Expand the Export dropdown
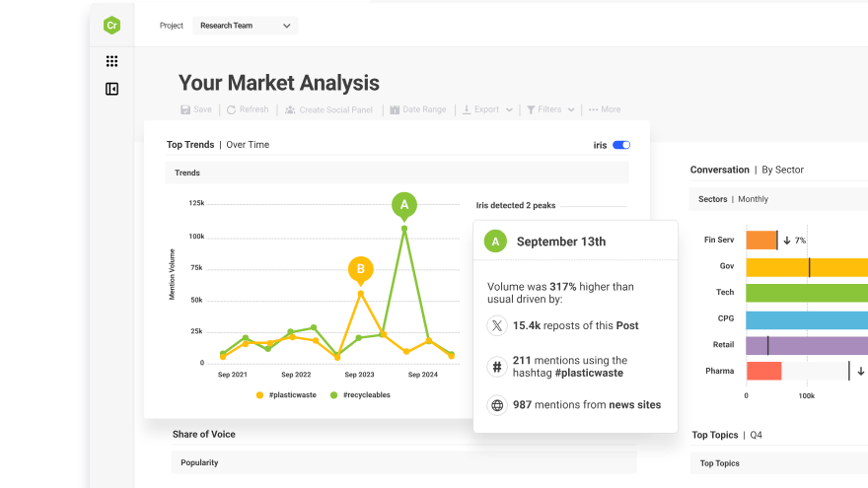The height and width of the screenshot is (488, 868). [x=487, y=109]
